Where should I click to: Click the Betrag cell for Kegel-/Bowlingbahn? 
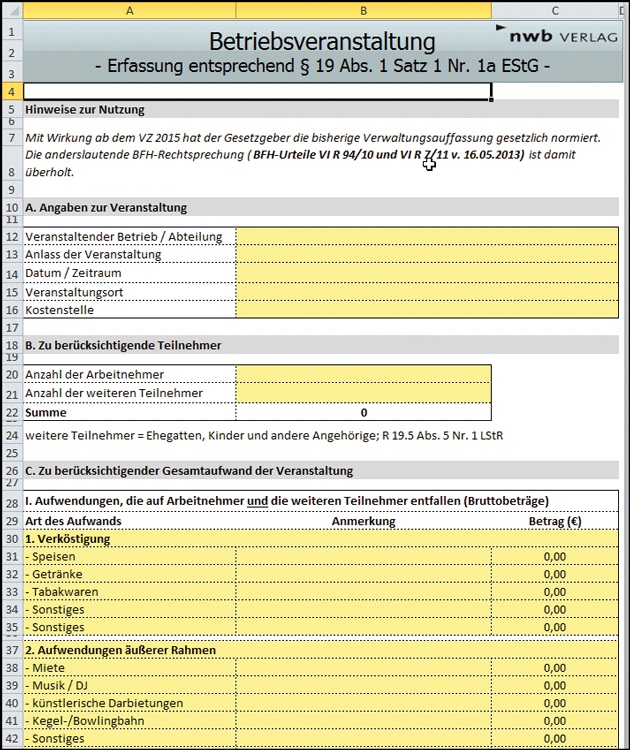tap(555, 721)
